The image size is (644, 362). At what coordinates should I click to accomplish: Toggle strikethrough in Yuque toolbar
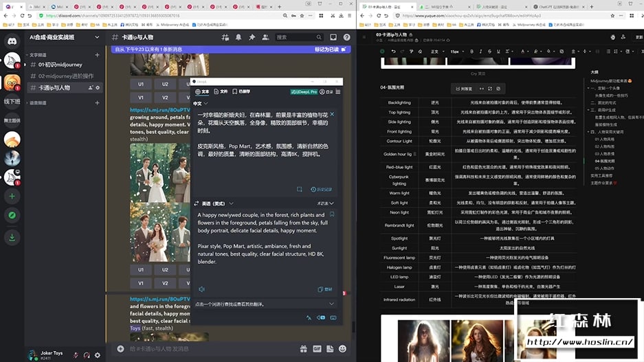pyautogui.click(x=489, y=52)
